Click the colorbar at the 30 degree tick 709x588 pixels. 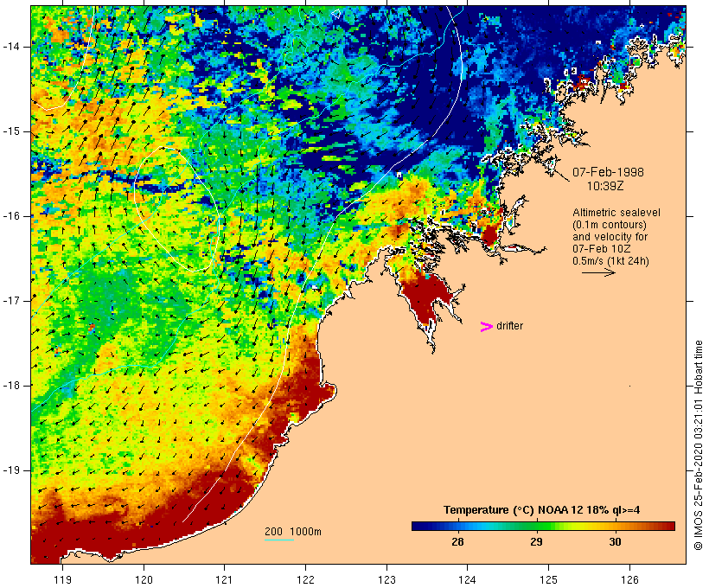point(615,526)
